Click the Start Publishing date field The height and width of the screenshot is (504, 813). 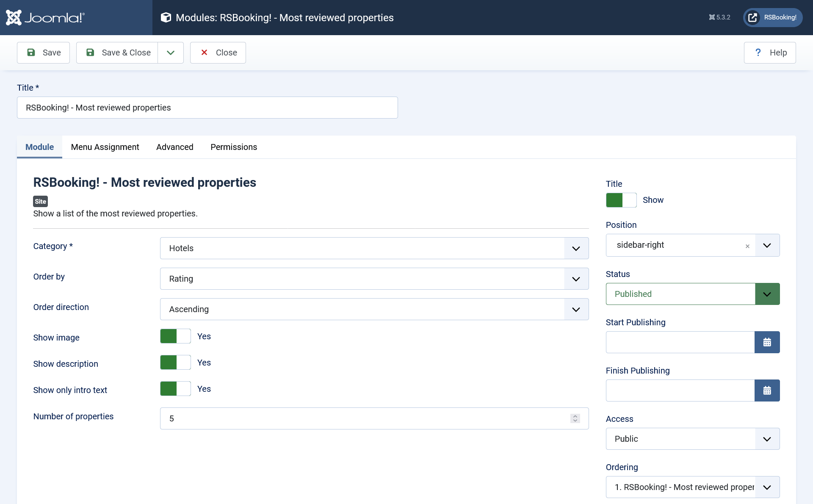(680, 342)
